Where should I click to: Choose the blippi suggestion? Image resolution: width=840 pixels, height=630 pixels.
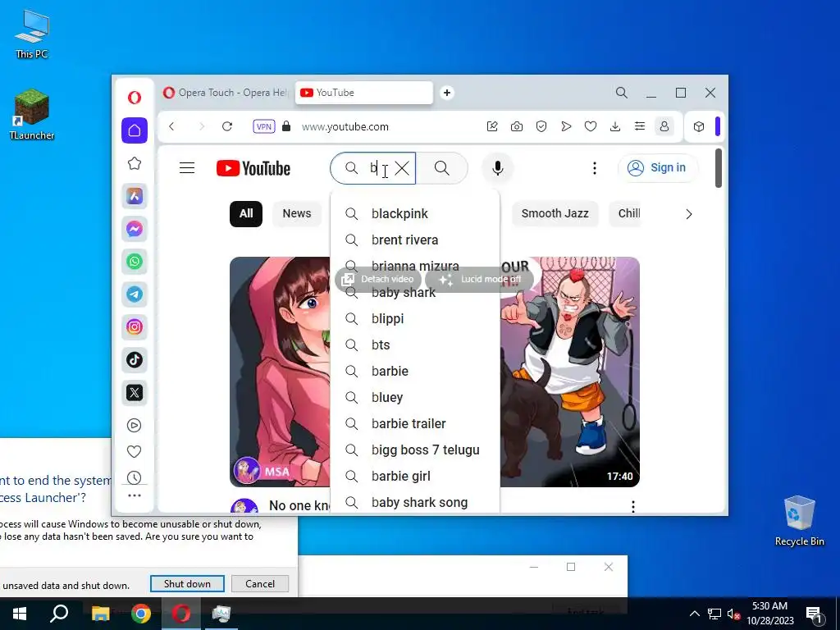point(415,319)
